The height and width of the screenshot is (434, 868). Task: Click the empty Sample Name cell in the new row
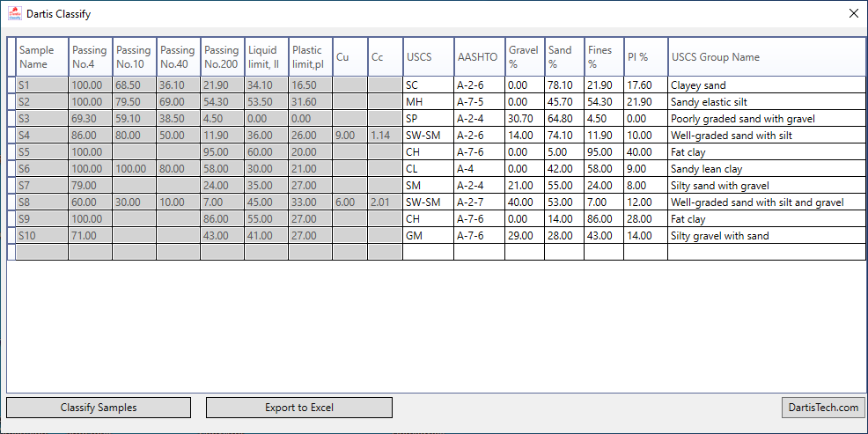(x=42, y=252)
